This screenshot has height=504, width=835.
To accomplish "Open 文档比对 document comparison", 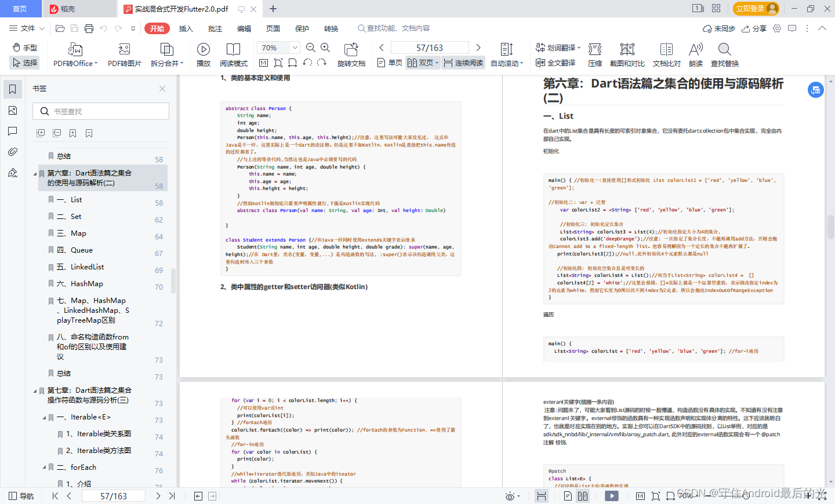I will (667, 55).
